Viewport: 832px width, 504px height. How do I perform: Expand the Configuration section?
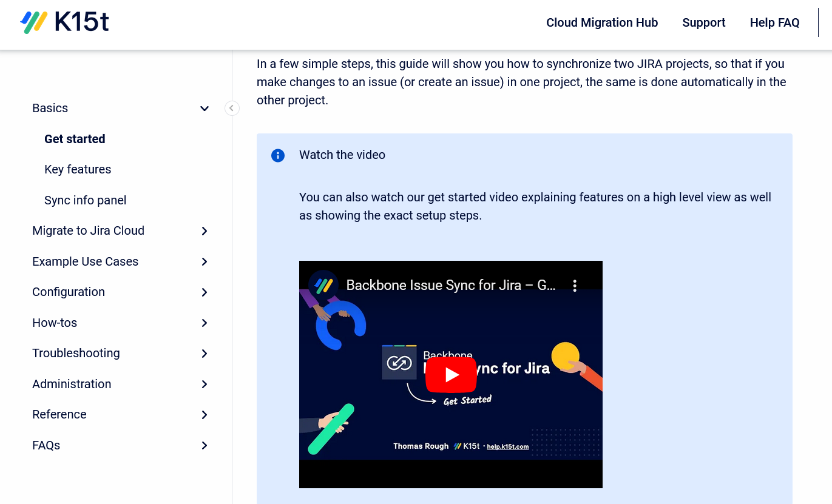coord(205,292)
